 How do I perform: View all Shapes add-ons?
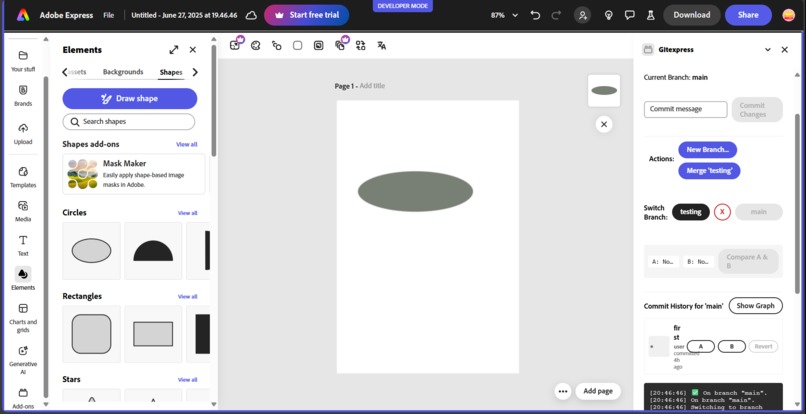click(187, 145)
